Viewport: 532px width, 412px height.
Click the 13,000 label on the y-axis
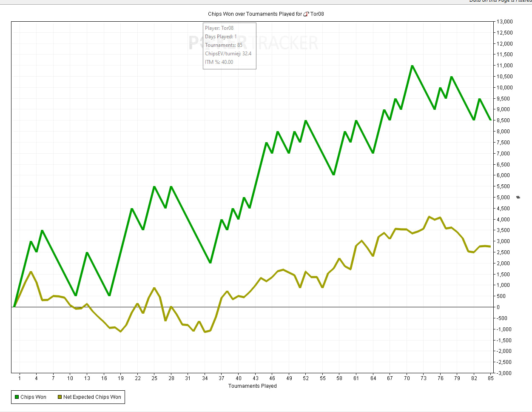(x=505, y=22)
